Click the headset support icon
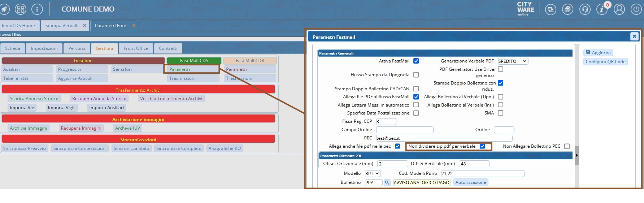This screenshot has width=644, height=203. click(585, 10)
